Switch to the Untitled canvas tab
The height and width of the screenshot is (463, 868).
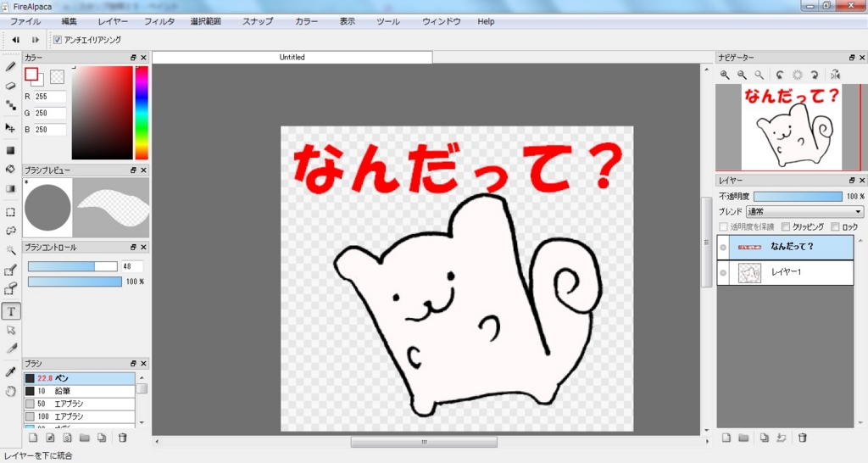click(292, 57)
